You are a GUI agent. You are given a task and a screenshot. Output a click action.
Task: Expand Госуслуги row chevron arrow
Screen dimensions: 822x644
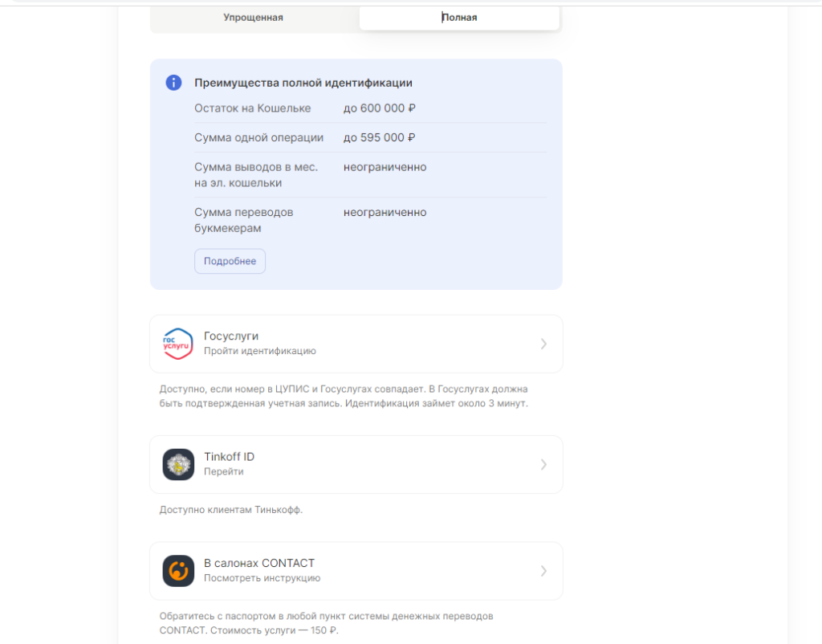[x=543, y=344]
